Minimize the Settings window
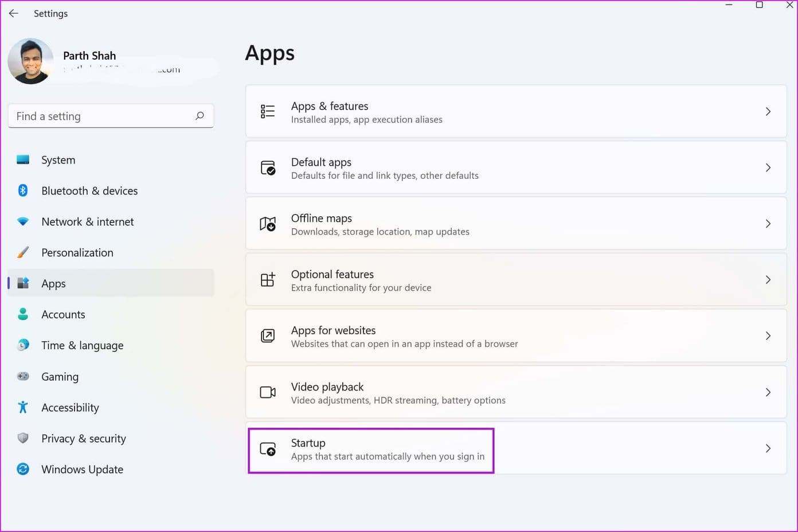 pyautogui.click(x=729, y=5)
